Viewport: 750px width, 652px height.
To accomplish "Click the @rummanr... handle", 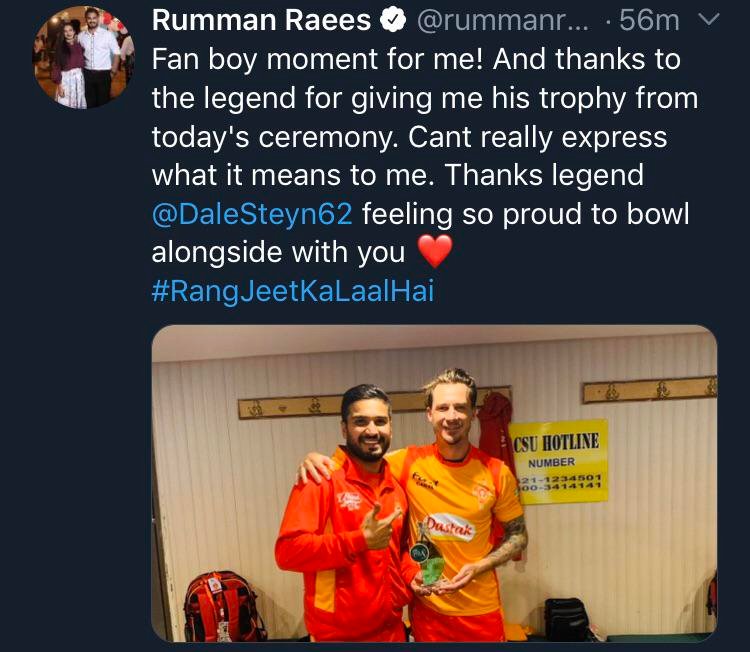I will 504,21.
